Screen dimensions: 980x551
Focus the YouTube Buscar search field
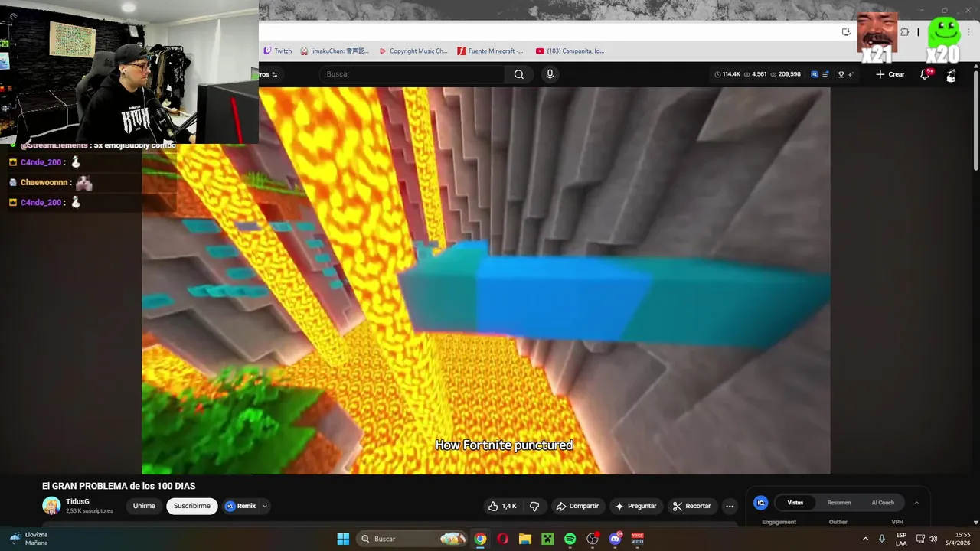click(412, 74)
